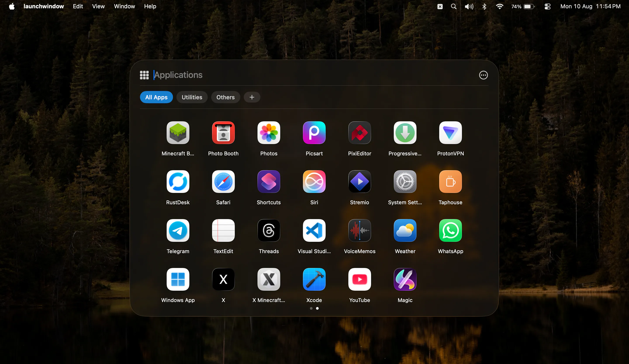The width and height of the screenshot is (629, 364).
Task: Launch Xcode
Action: pyautogui.click(x=314, y=279)
